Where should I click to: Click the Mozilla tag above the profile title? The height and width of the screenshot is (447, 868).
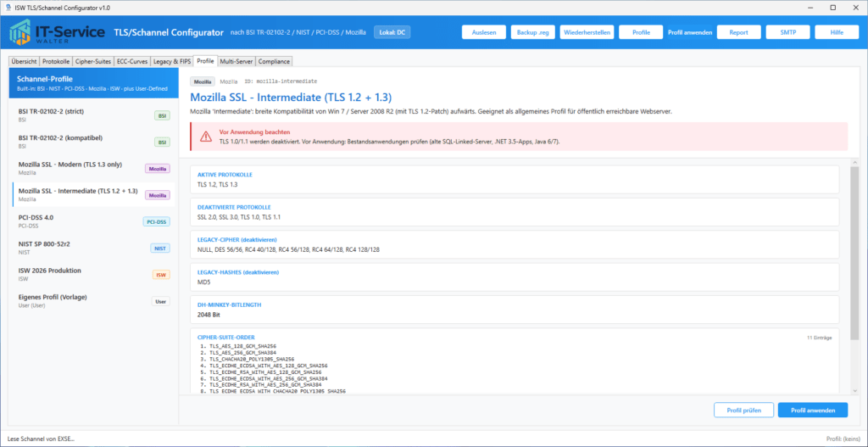pyautogui.click(x=203, y=81)
